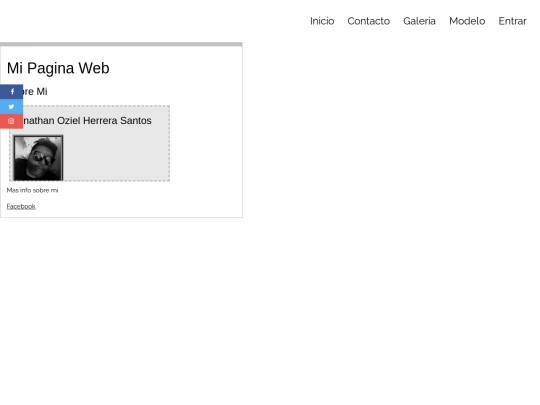This screenshot has height=405, width=540.
Task: Click the Twitter share icon
Action: (11, 106)
